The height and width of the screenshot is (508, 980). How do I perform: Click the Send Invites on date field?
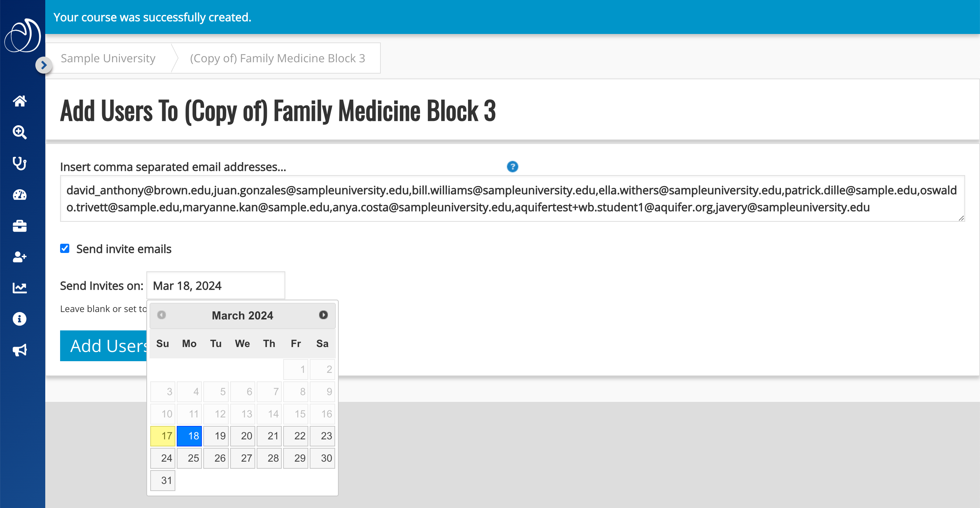(x=215, y=285)
